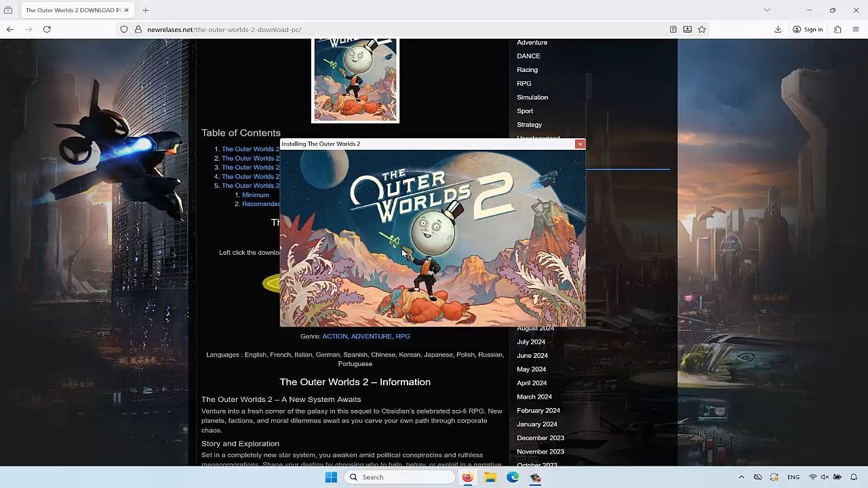Image resolution: width=868 pixels, height=488 pixels.
Task: Toggle reader view in address bar
Action: coord(673,29)
